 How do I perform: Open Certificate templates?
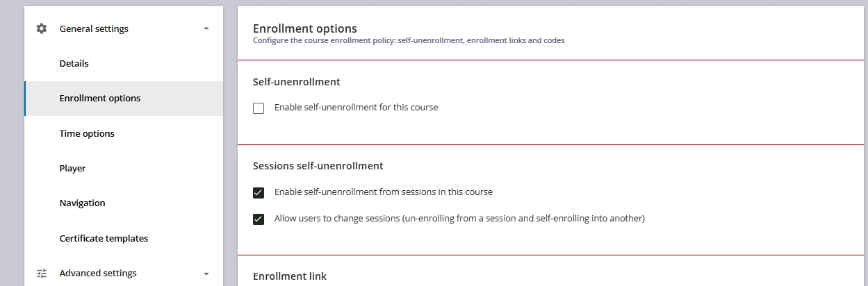tap(104, 238)
